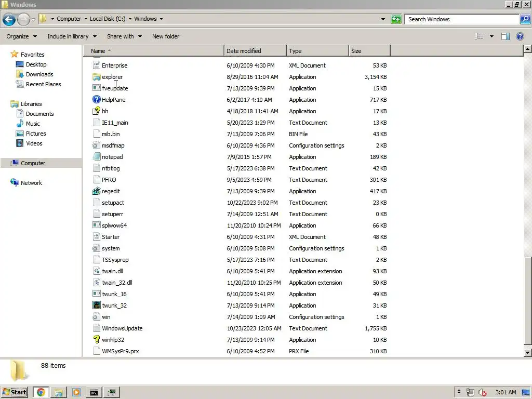This screenshot has width=532, height=399.
Task: Select the HelpPane application icon
Action: (96, 99)
